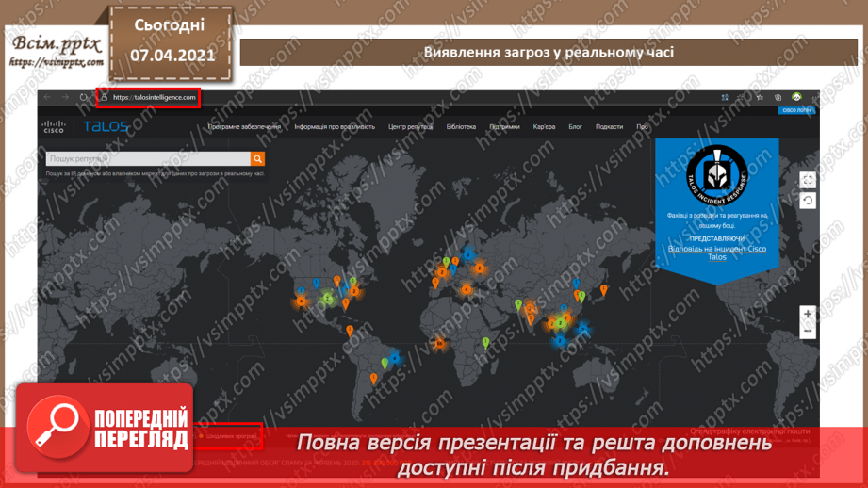Zoom in the map with plus button

click(808, 314)
